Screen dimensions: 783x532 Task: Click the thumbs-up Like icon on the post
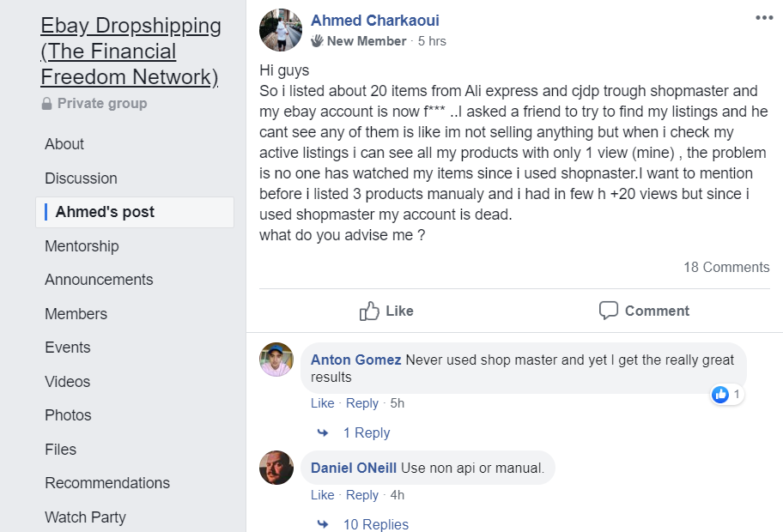pos(370,311)
